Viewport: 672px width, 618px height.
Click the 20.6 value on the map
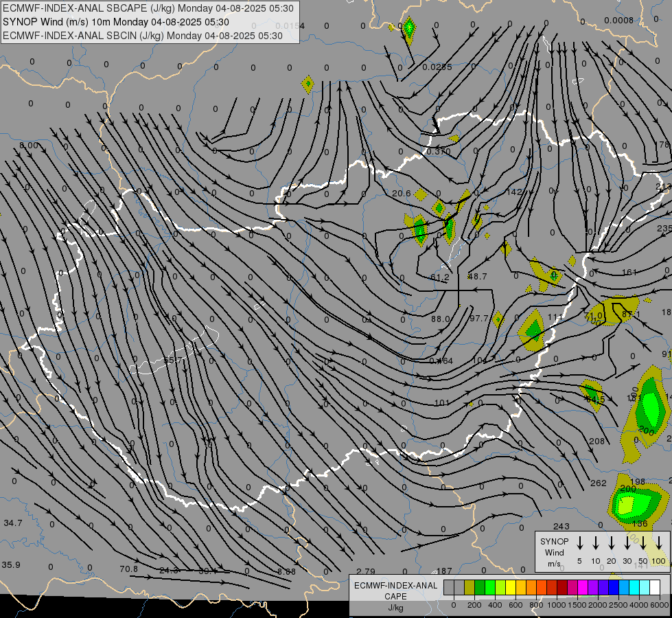tap(401, 194)
